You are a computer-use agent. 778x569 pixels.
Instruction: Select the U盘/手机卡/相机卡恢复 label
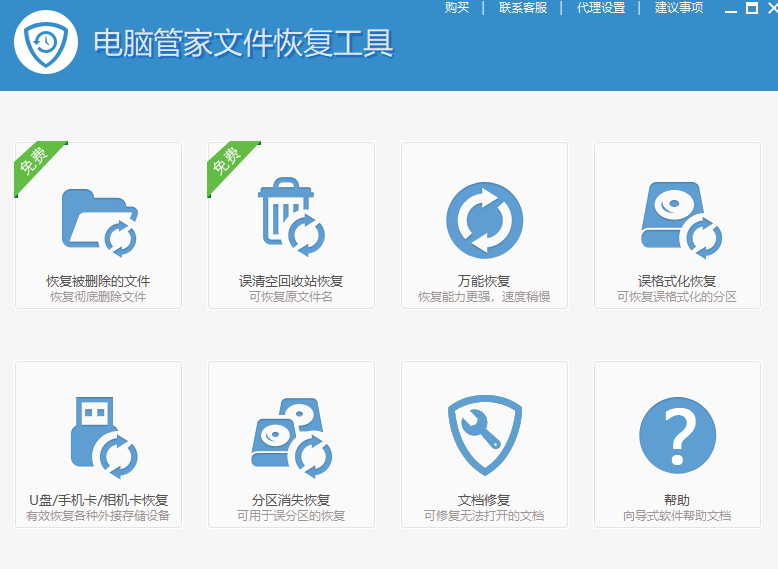point(98,500)
